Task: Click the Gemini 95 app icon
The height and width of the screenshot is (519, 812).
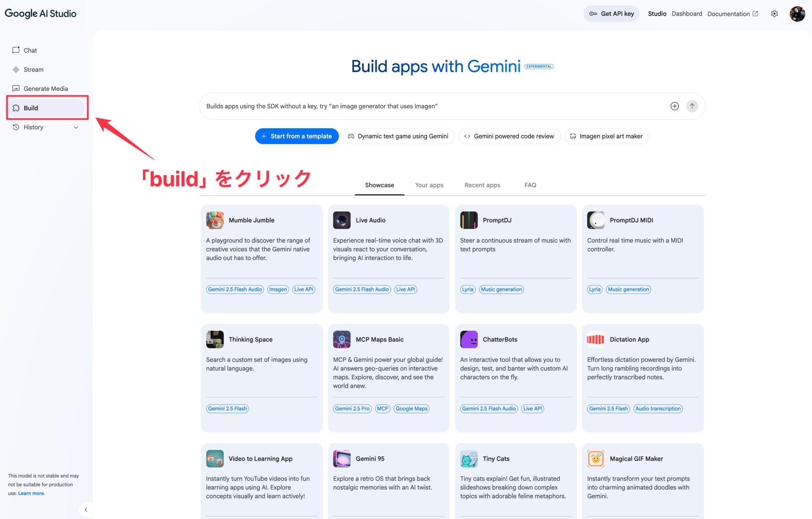Action: tap(342, 459)
